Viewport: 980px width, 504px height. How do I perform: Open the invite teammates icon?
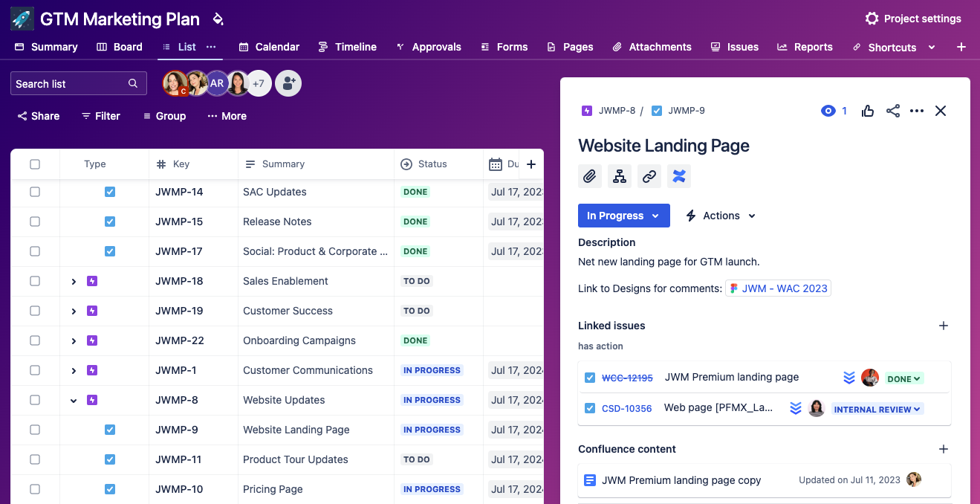(x=288, y=83)
